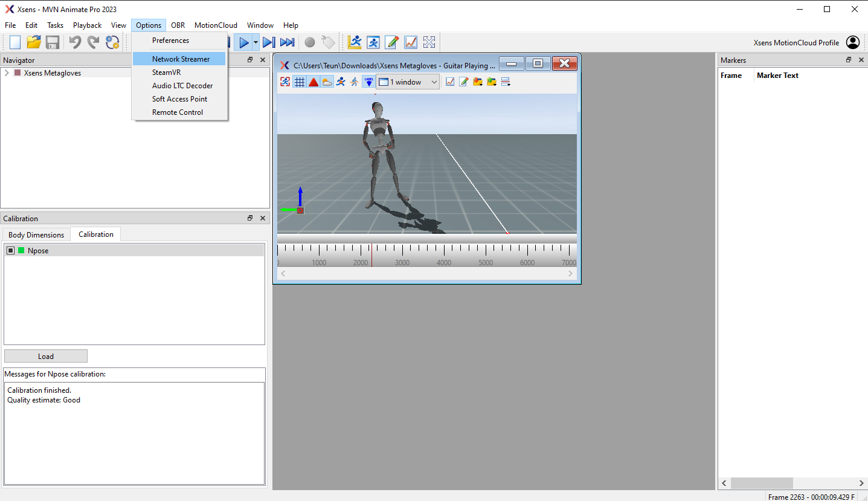This screenshot has width=868, height=501.
Task: Switch to the Calibration tab
Action: pyautogui.click(x=96, y=234)
